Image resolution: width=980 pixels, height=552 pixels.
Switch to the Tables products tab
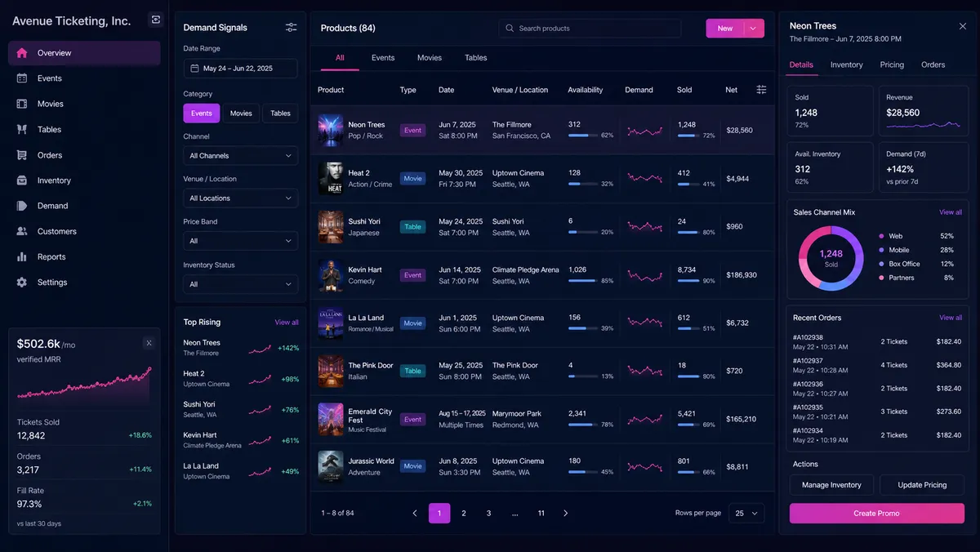click(476, 58)
